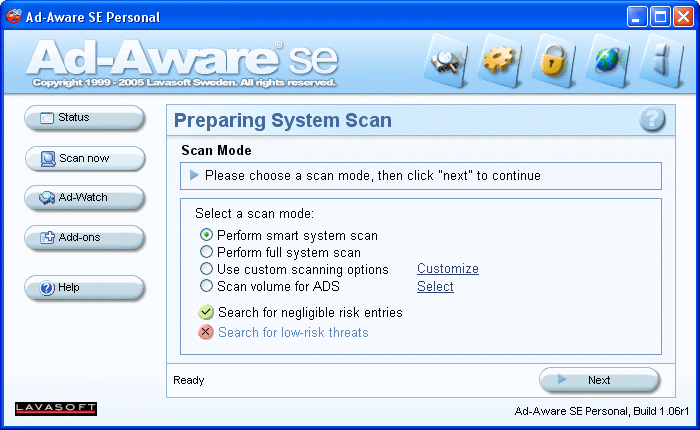Open Ad-Watch from the sidebar
Image resolution: width=700 pixels, height=430 pixels.
(84, 197)
